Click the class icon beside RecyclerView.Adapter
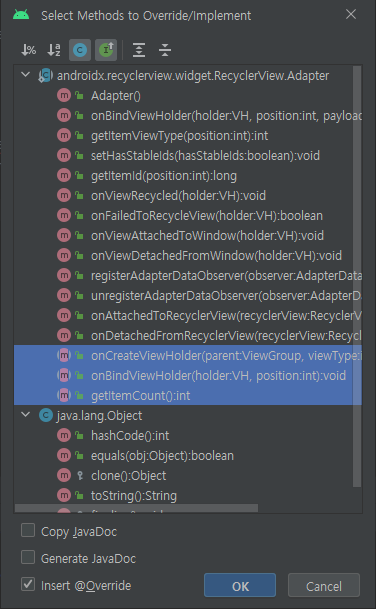376x609 pixels. tap(46, 75)
